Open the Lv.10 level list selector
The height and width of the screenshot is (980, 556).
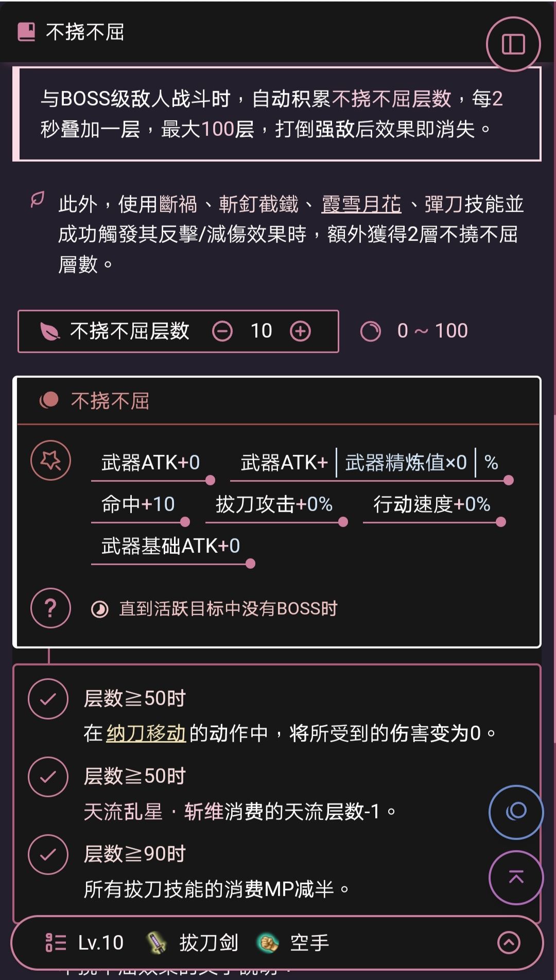coord(85,943)
